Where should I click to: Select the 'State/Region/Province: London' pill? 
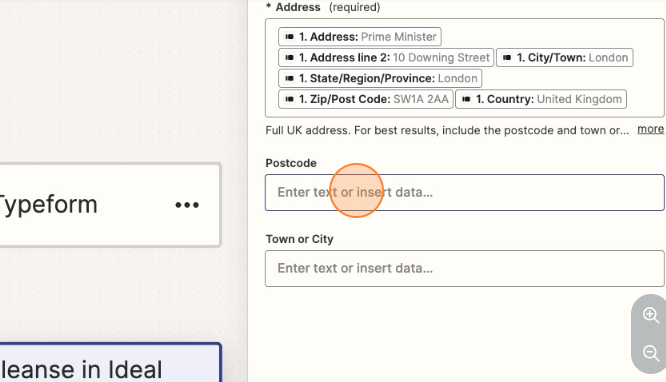coord(380,78)
